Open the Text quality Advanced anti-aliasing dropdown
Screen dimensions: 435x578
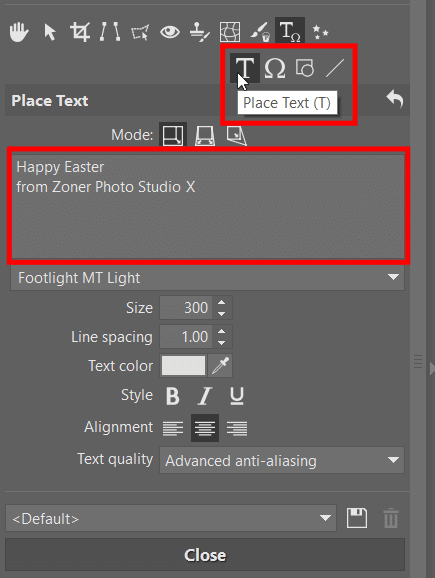coord(282,460)
